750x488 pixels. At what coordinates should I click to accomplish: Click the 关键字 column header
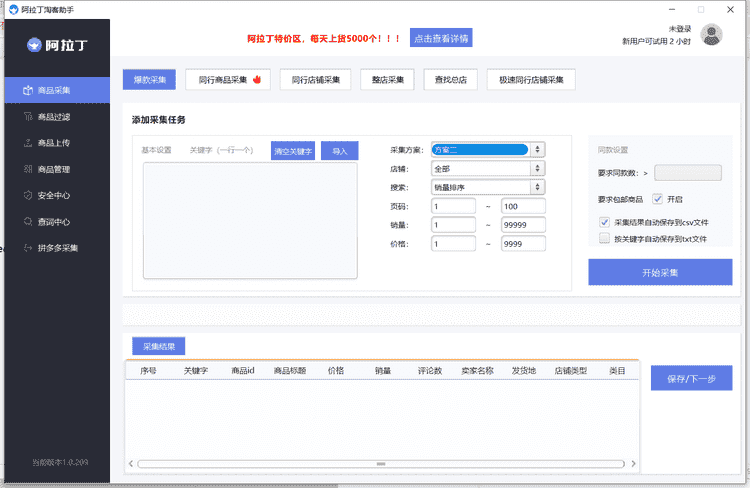[196, 370]
